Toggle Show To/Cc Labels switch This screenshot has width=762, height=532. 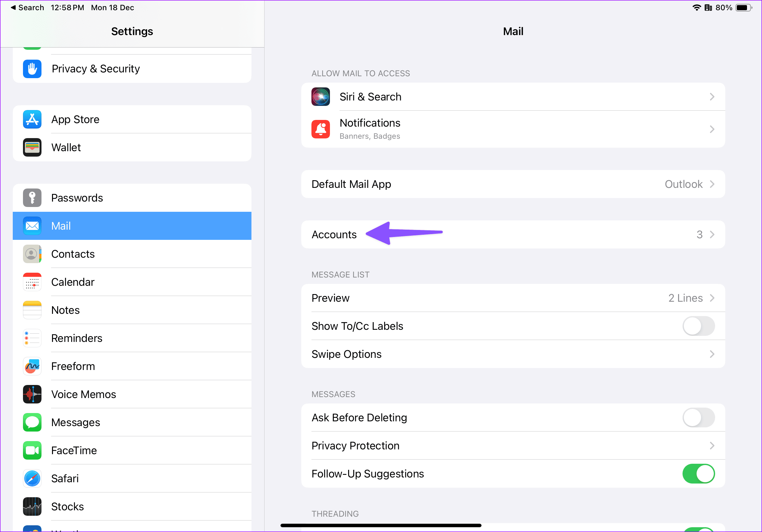click(699, 326)
